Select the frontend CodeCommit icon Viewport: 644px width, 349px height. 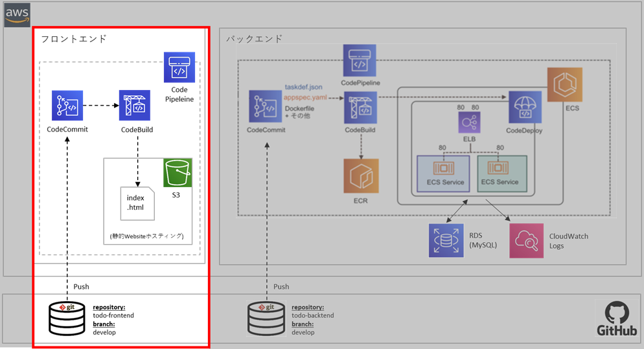click(x=68, y=106)
